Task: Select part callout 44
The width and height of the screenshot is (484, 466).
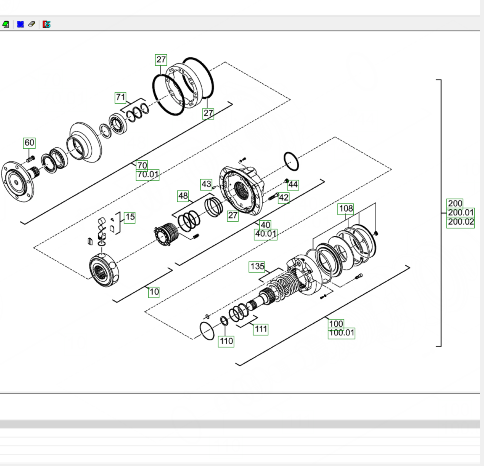Action: point(293,185)
